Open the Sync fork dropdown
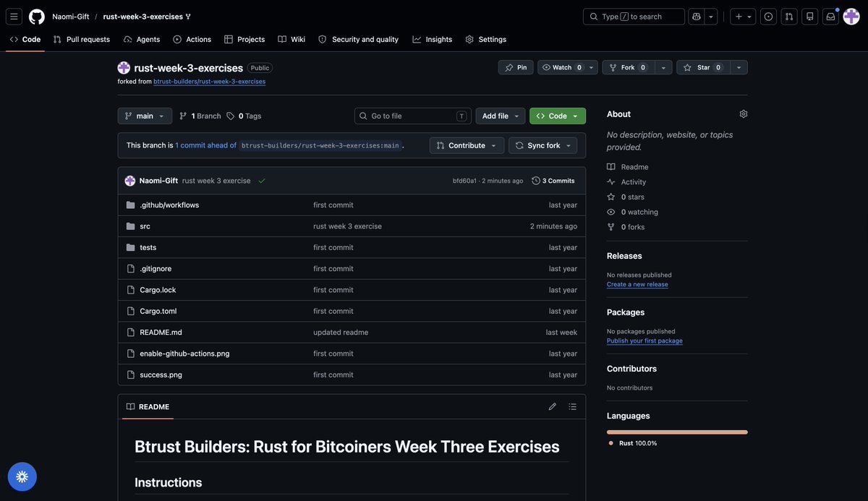Viewport: 868px width, 501px height. click(543, 145)
